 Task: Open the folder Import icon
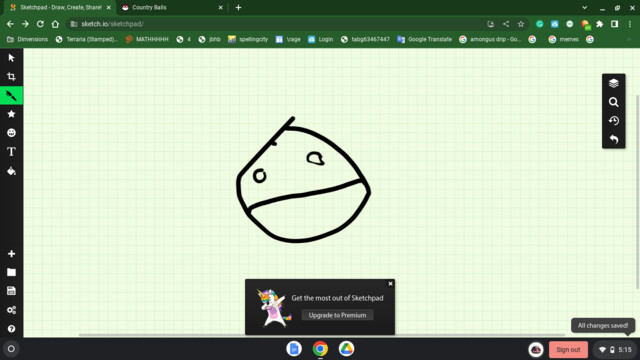click(11, 272)
